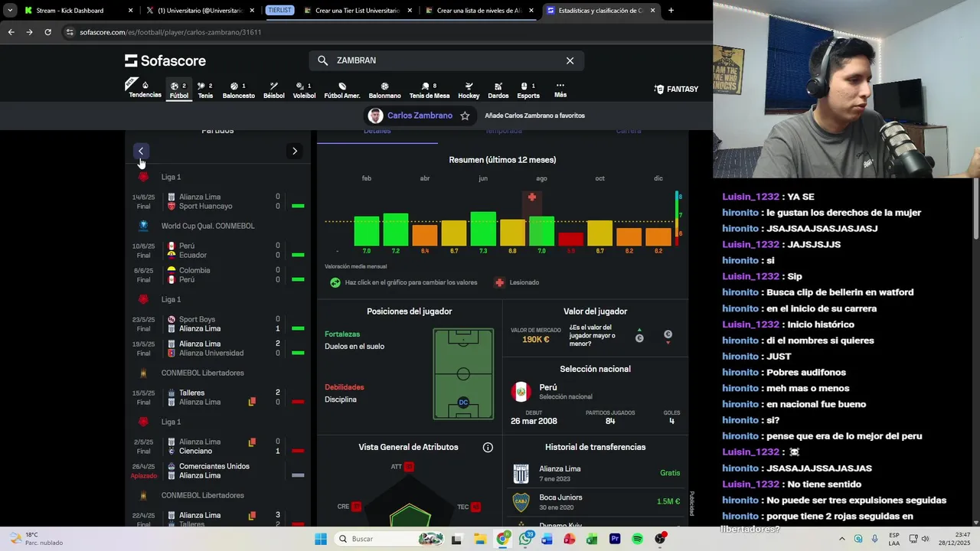Image resolution: width=980 pixels, height=551 pixels.
Task: Reload the Sofascore page
Action: 47,32
